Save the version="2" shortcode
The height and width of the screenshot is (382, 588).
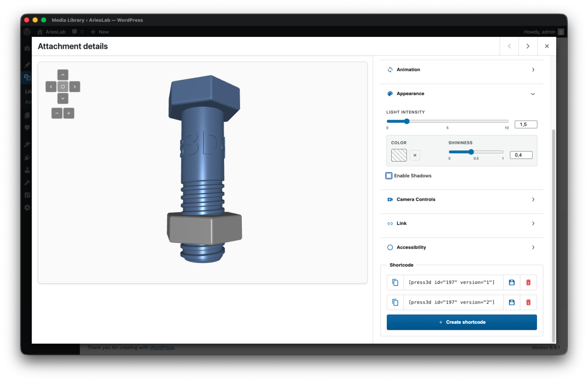pyautogui.click(x=512, y=302)
